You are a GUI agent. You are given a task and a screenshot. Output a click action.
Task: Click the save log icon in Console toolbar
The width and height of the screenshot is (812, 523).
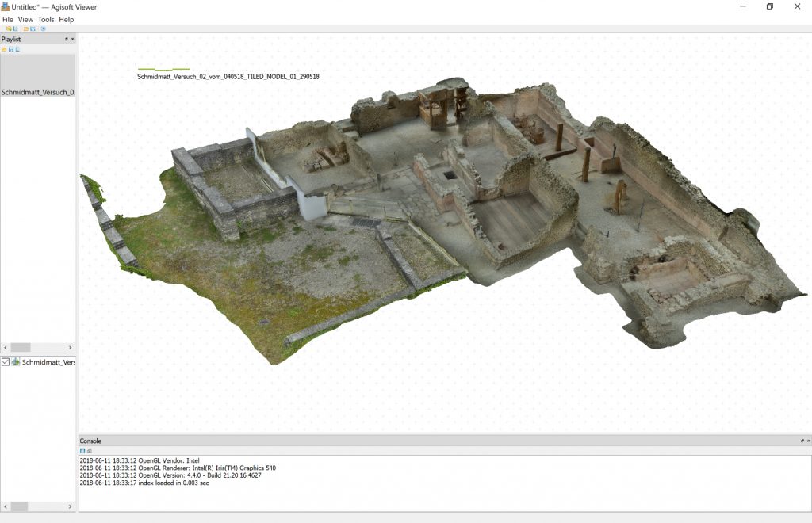click(82, 451)
